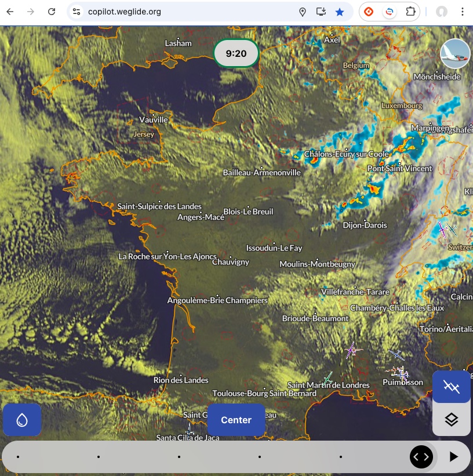The width and height of the screenshot is (473, 476).
Task: Click the install app icon in address bar
Action: (x=321, y=12)
